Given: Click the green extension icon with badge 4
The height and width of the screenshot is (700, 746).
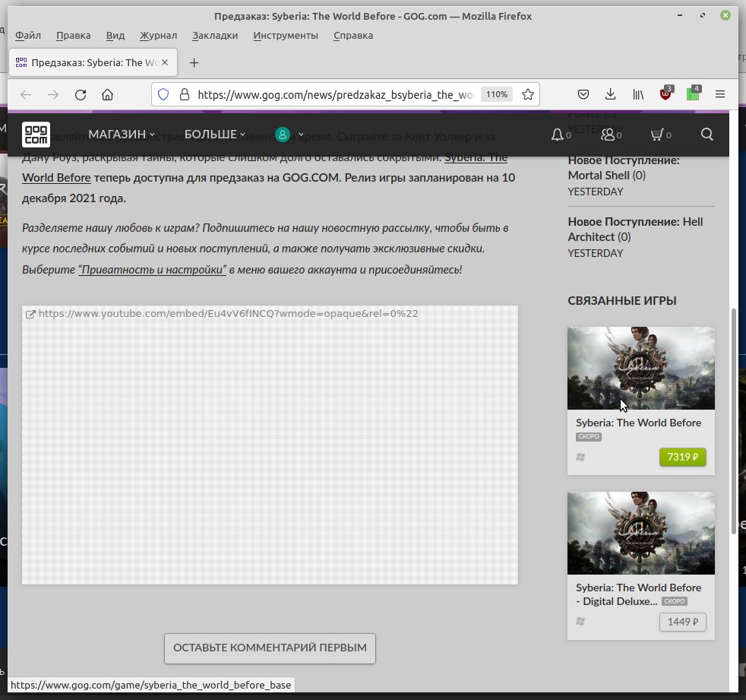Looking at the screenshot, I should pyautogui.click(x=693, y=93).
